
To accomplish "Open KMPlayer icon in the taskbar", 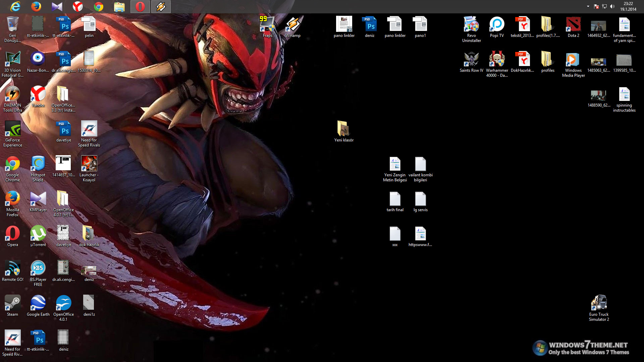I will [x=57, y=6].
